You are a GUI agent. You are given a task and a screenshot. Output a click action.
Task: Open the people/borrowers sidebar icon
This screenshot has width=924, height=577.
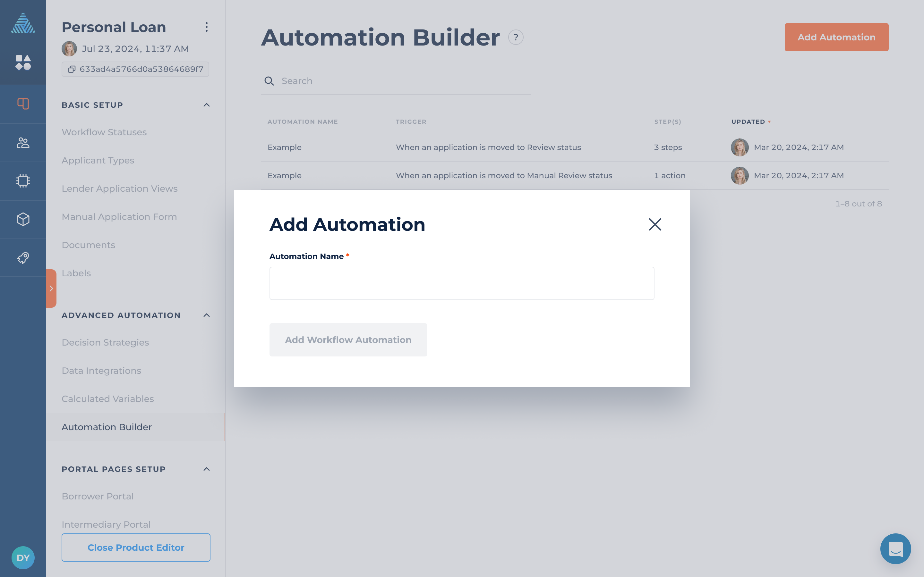click(x=23, y=143)
